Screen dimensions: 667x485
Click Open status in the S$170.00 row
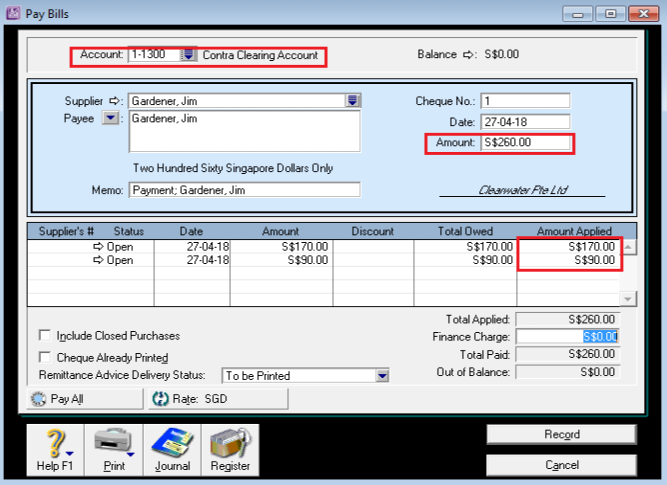[120, 247]
